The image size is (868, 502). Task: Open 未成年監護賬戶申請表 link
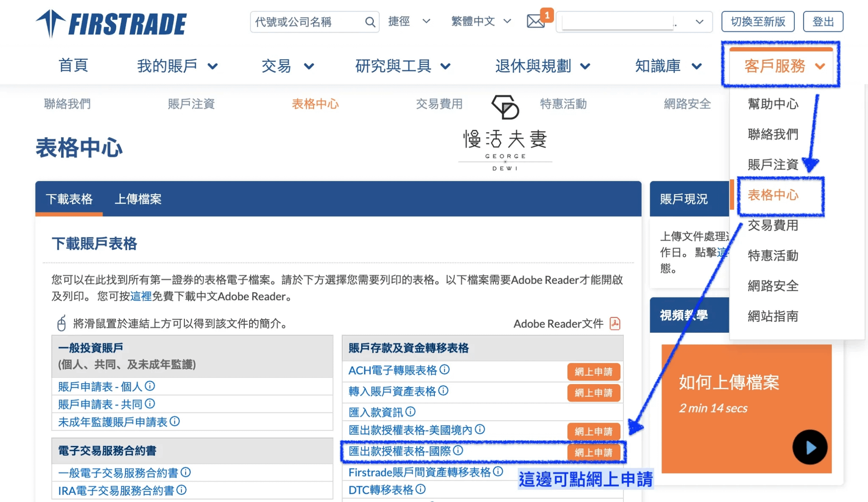[113, 422]
